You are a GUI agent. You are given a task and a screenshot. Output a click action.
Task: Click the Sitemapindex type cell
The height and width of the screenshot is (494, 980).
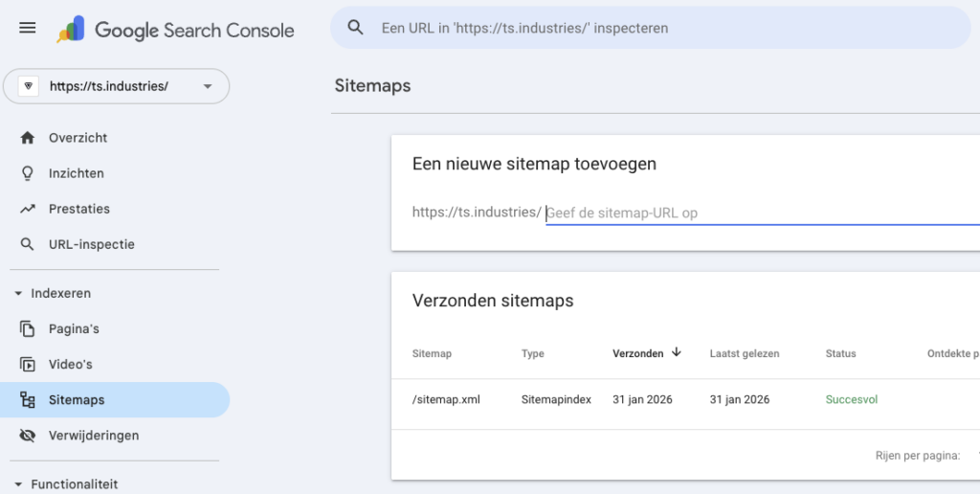[x=556, y=399]
